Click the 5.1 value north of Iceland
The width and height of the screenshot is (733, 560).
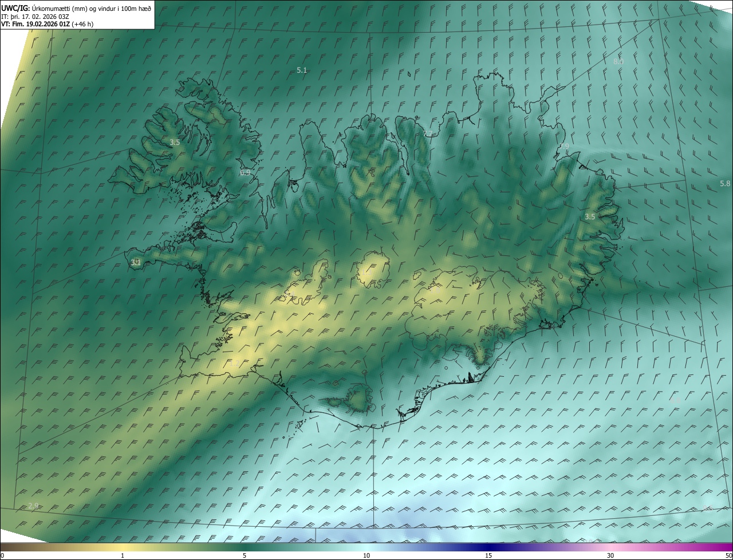pos(302,70)
